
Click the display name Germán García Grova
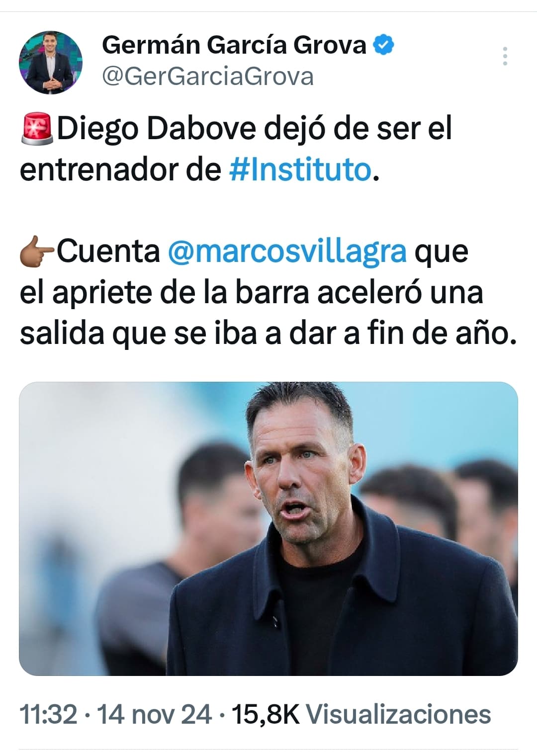(x=234, y=45)
